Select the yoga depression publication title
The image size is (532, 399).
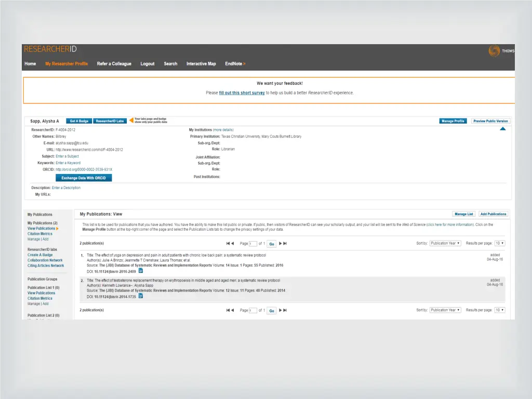click(x=180, y=255)
